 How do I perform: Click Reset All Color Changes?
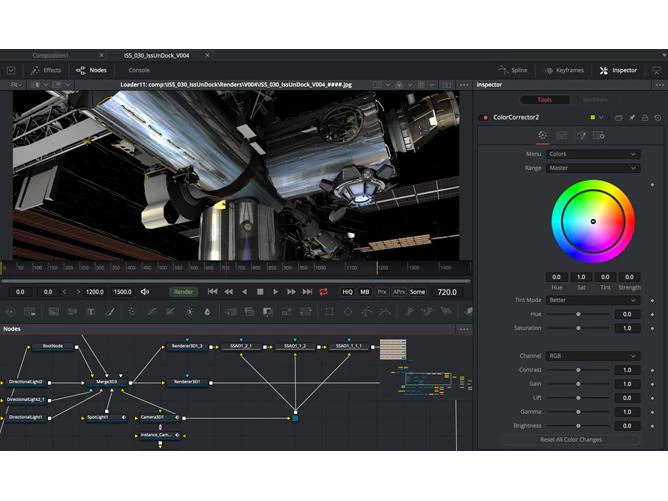tap(571, 439)
